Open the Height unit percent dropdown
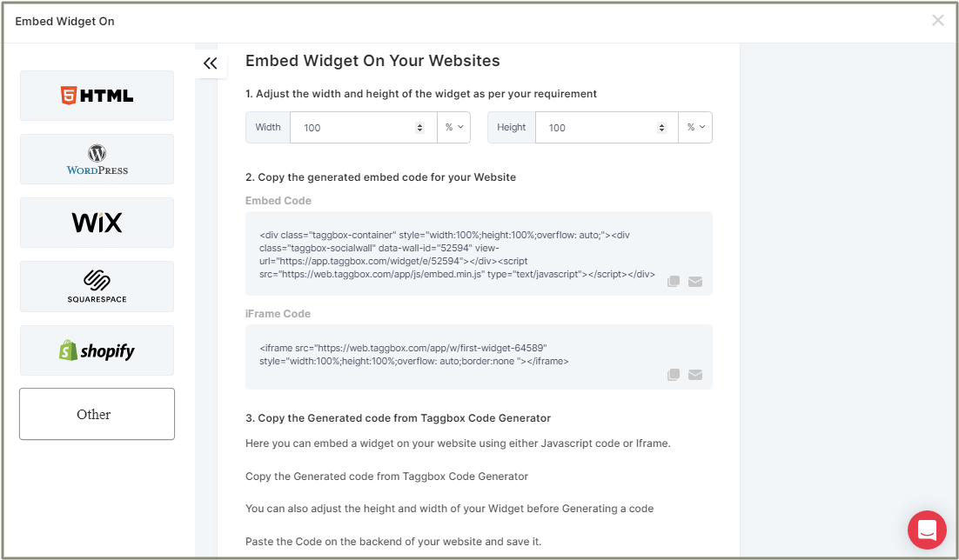 pos(695,127)
